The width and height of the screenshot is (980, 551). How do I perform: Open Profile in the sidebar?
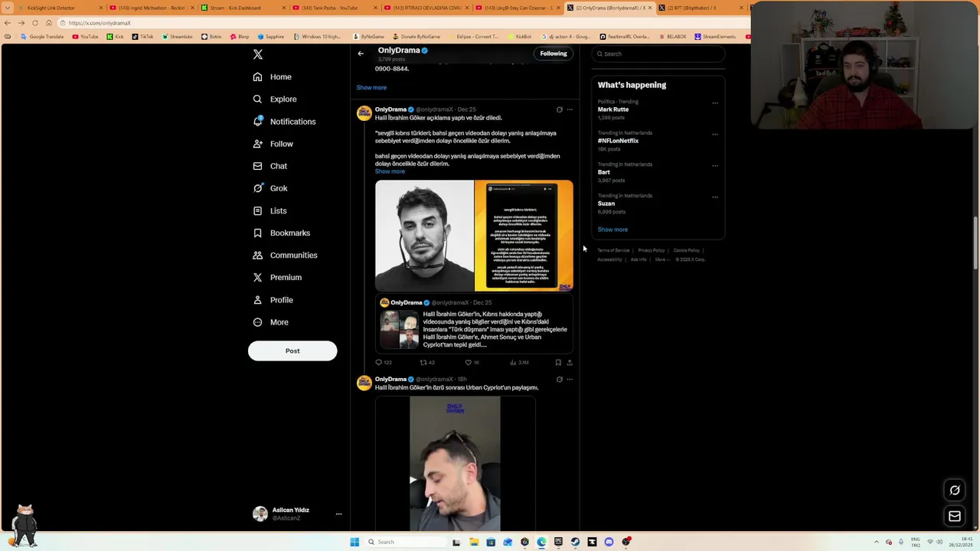pyautogui.click(x=273, y=300)
